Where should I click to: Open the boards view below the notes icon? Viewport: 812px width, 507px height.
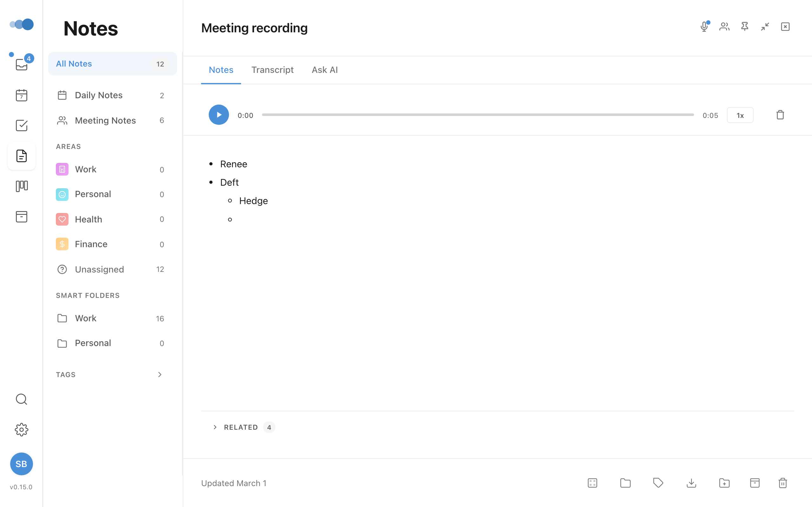tap(21, 186)
